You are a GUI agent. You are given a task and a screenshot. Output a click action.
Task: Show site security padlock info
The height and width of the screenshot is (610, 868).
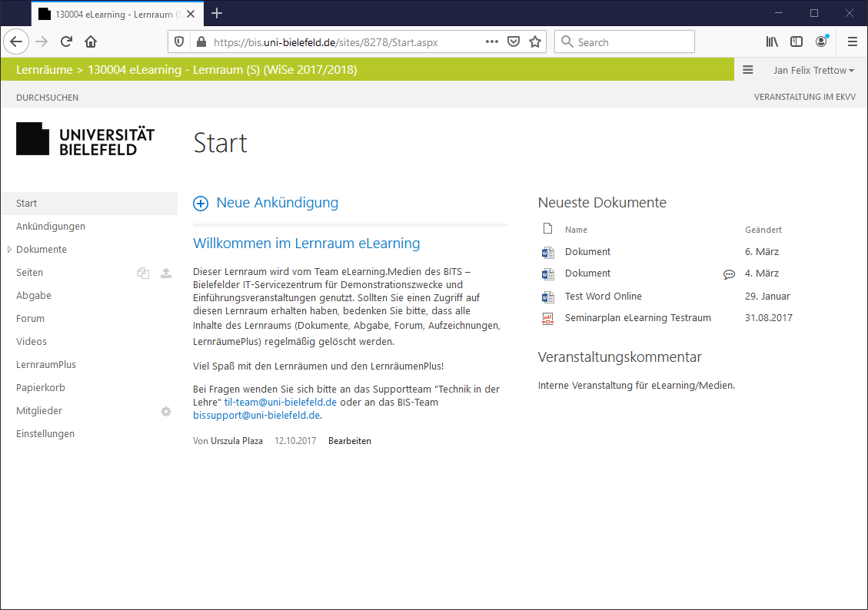coord(201,42)
